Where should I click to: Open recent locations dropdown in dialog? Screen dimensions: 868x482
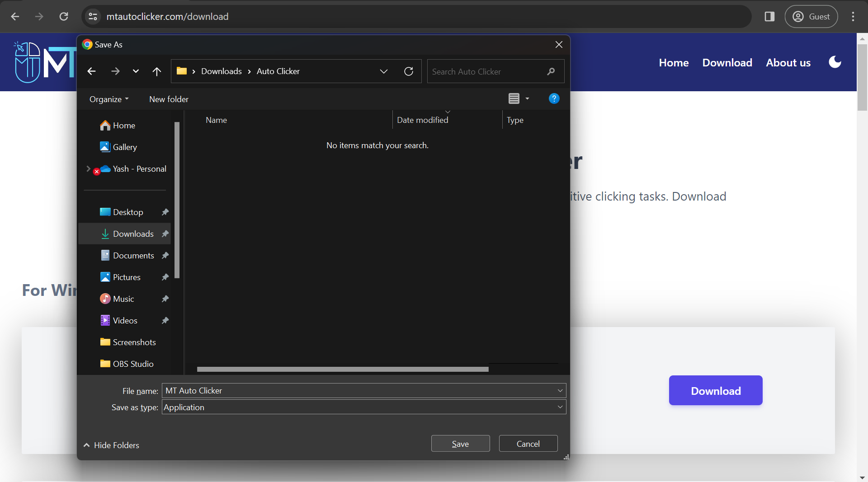(136, 71)
